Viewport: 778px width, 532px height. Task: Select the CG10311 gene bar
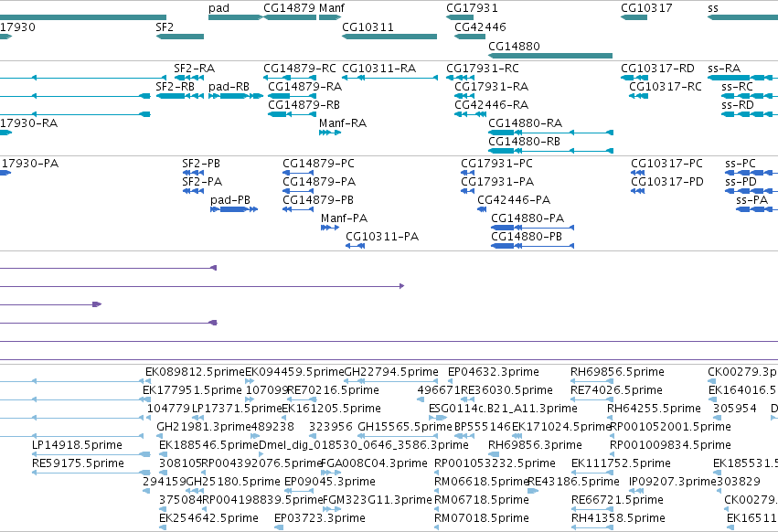click(x=389, y=37)
